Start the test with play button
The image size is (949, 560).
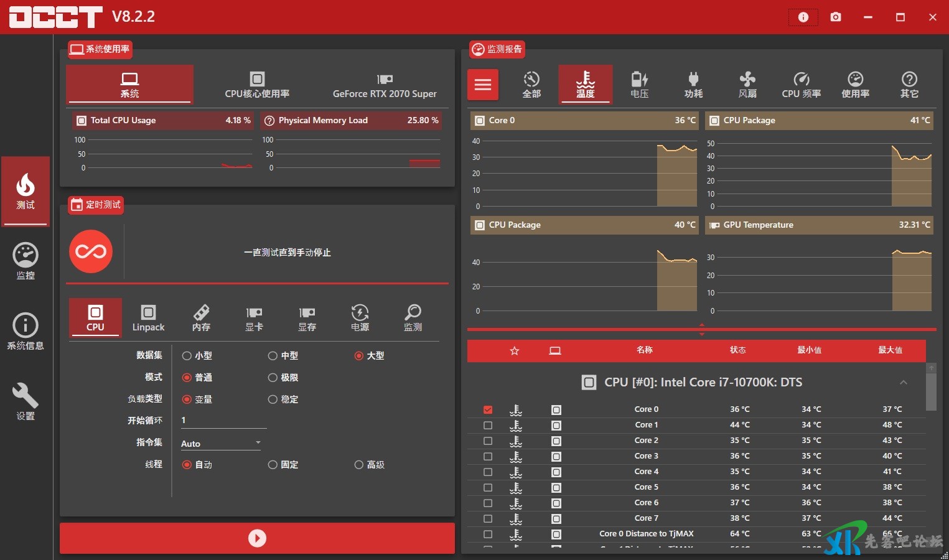tap(257, 538)
